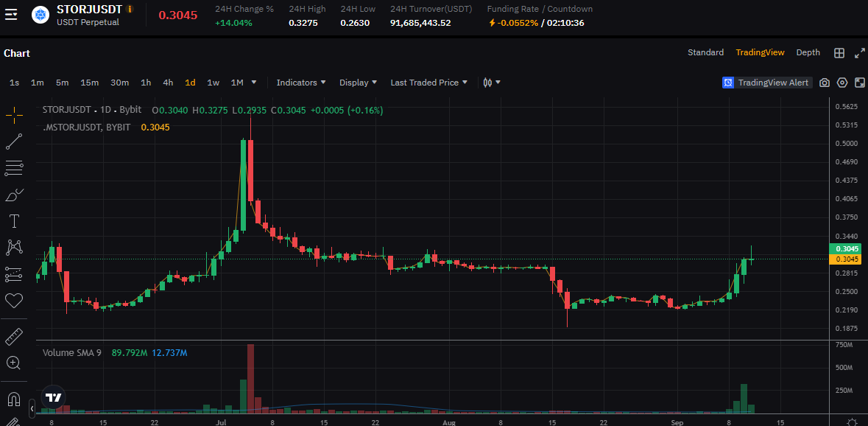Click the +14.04% 24H change value

(233, 23)
